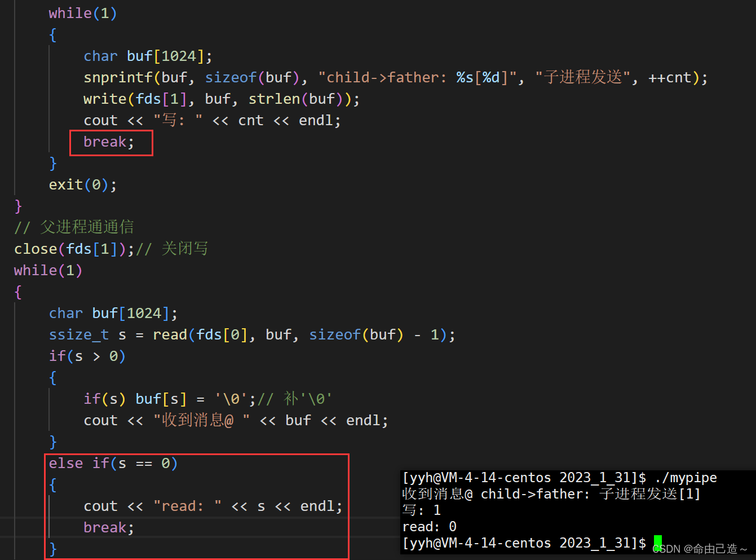The width and height of the screenshot is (756, 560).
Task: Click the write(fds[1], buf, strlen(buf)) line
Action: coord(222,99)
